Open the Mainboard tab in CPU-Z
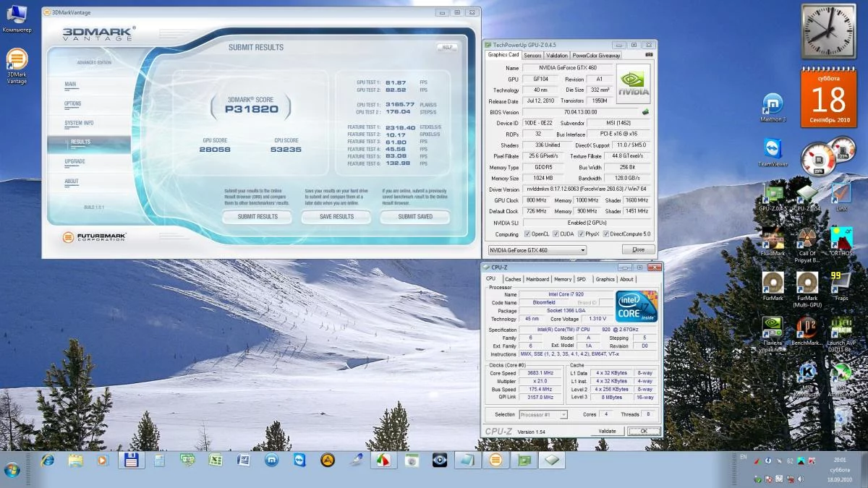This screenshot has height=488, width=868. [537, 279]
